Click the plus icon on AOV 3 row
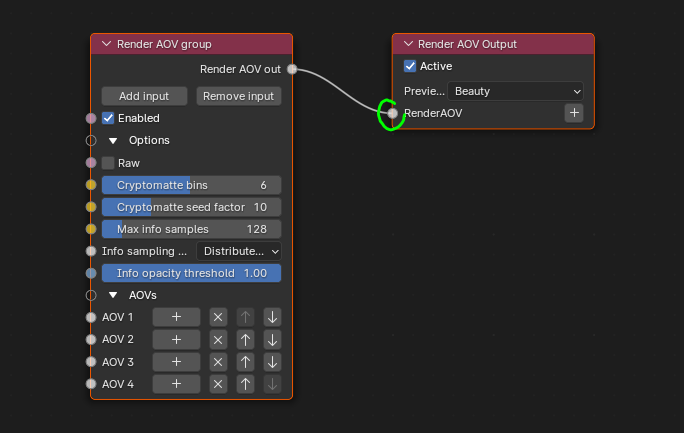This screenshot has height=433, width=684. 176,361
